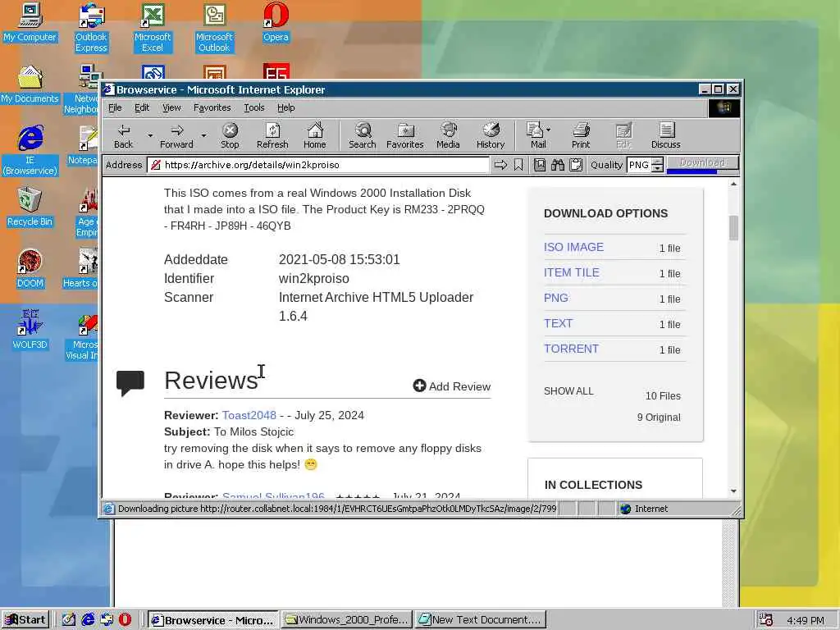The width and height of the screenshot is (840, 630).
Task: Show browsing History
Action: coord(491,136)
